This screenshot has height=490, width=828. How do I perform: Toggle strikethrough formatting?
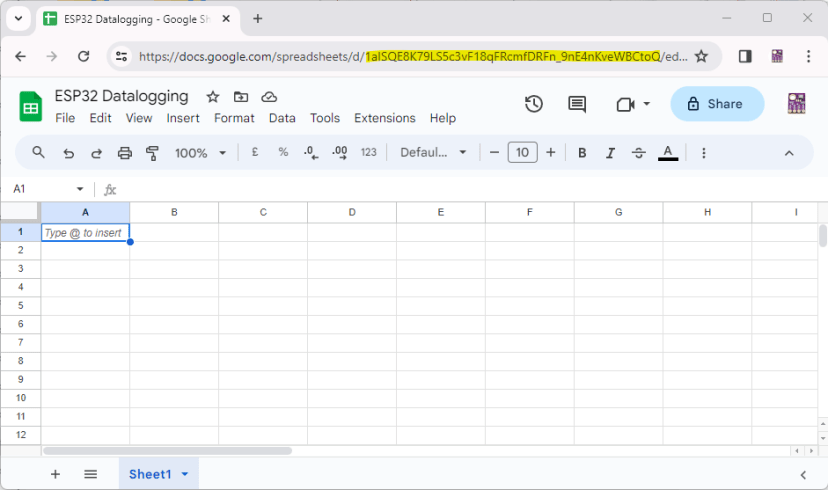638,153
